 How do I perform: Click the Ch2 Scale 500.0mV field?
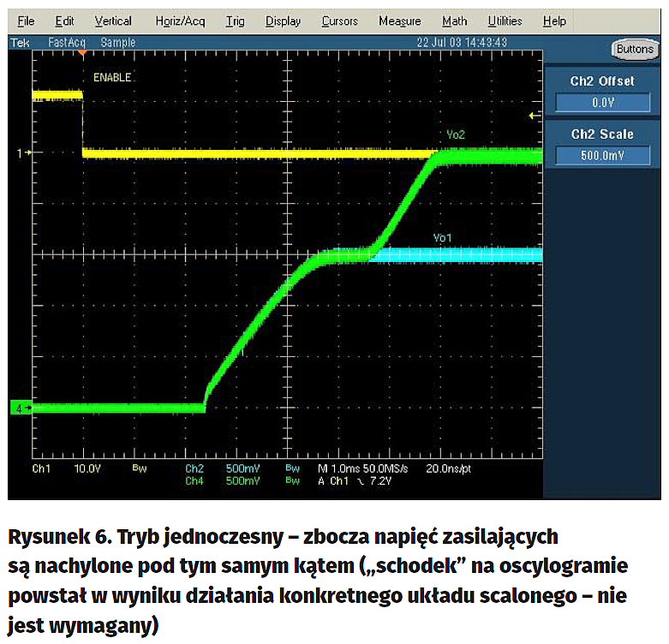pyautogui.click(x=602, y=155)
